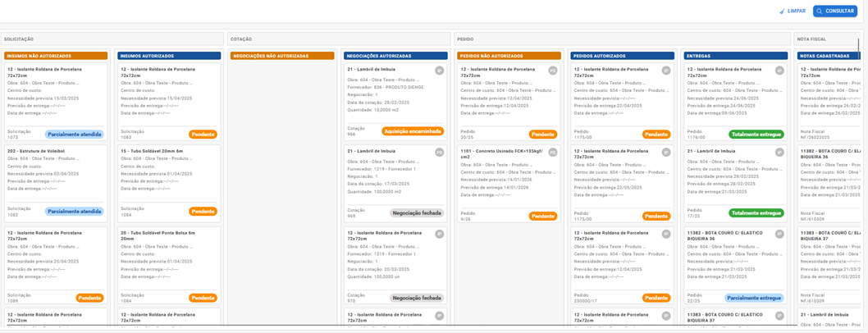Click Parcialmente atendida status on Solicitação 1082

coord(74,212)
